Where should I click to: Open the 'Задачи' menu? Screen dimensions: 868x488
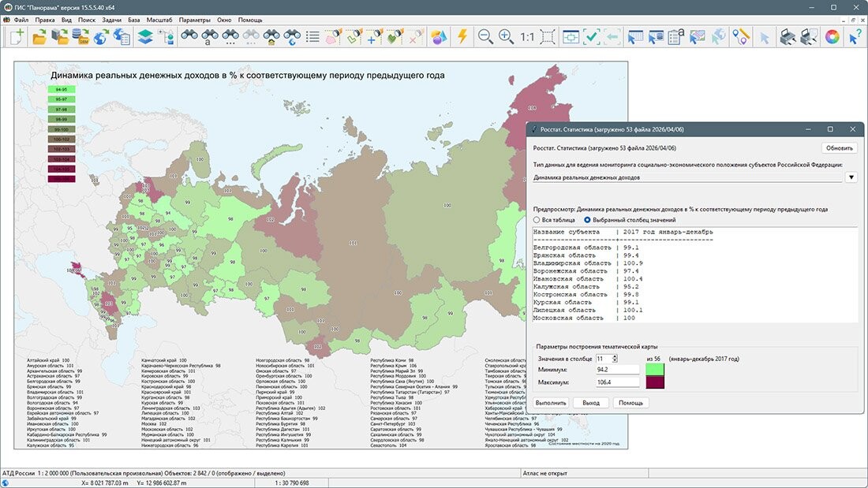tap(110, 19)
